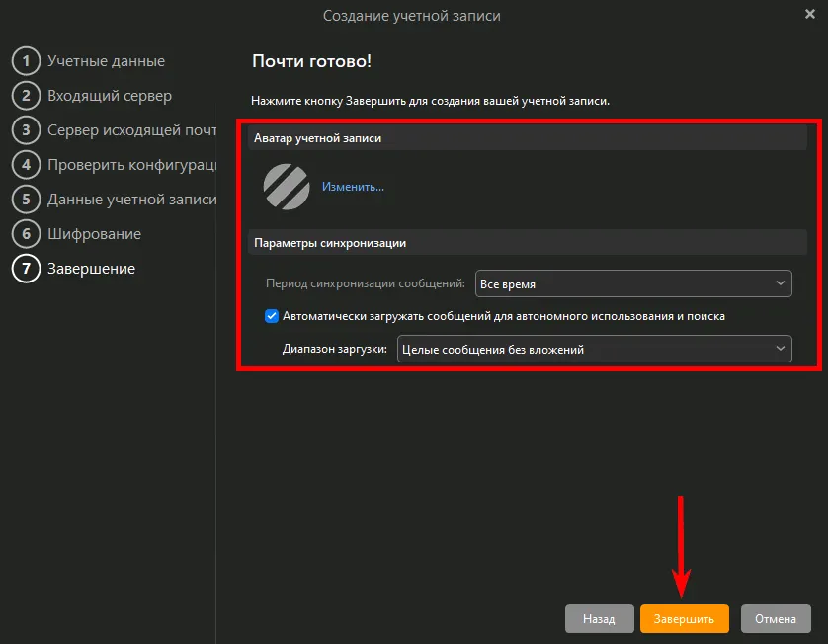Click step 2 circle icon for Входящий сервер
This screenshot has height=644, width=828.
tap(26, 96)
